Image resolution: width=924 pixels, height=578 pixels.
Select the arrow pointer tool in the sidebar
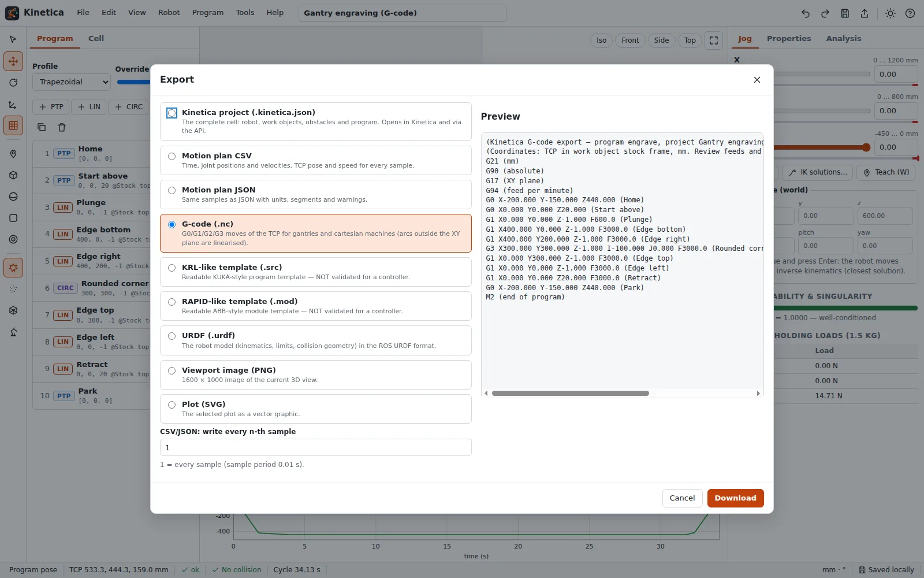coord(13,39)
